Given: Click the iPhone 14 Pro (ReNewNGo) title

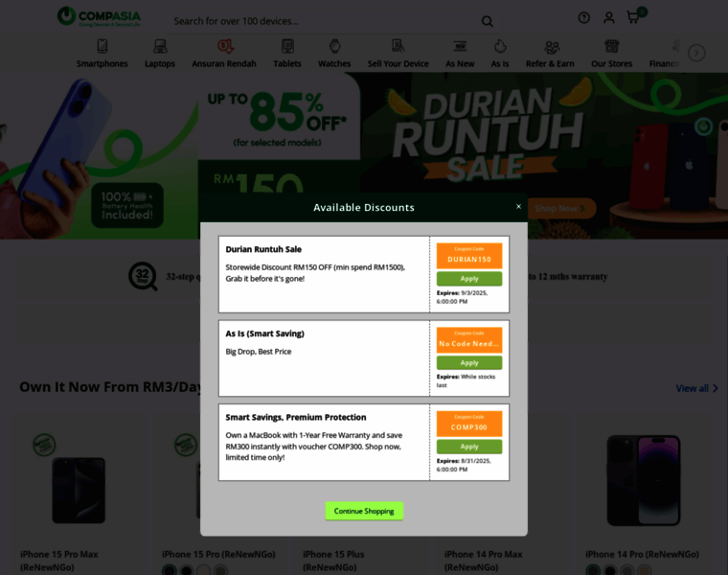Looking at the screenshot, I should click(x=642, y=555).
